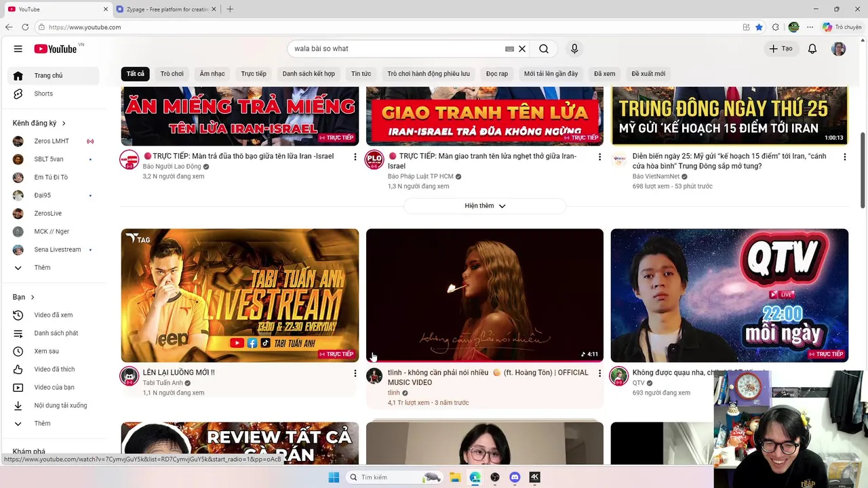This screenshot has width=868, height=488.
Task: Expand Thêm under subscriptions list
Action: (x=53, y=268)
